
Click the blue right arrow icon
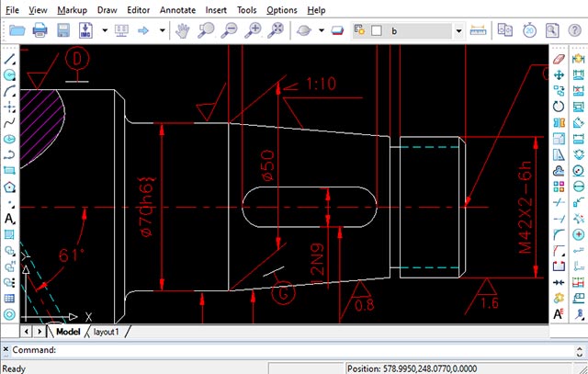(x=143, y=30)
